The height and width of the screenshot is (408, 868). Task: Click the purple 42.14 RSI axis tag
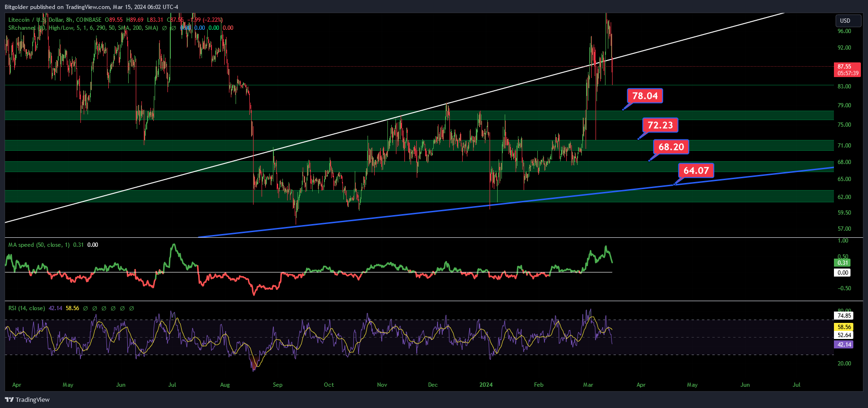point(843,345)
